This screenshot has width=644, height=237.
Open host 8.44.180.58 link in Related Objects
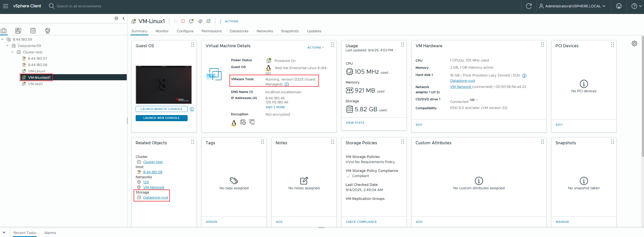point(153,172)
